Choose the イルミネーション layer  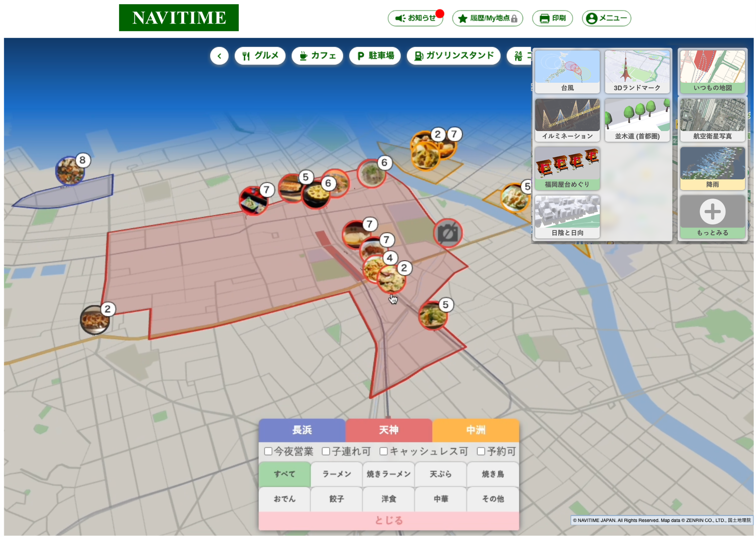[567, 120]
